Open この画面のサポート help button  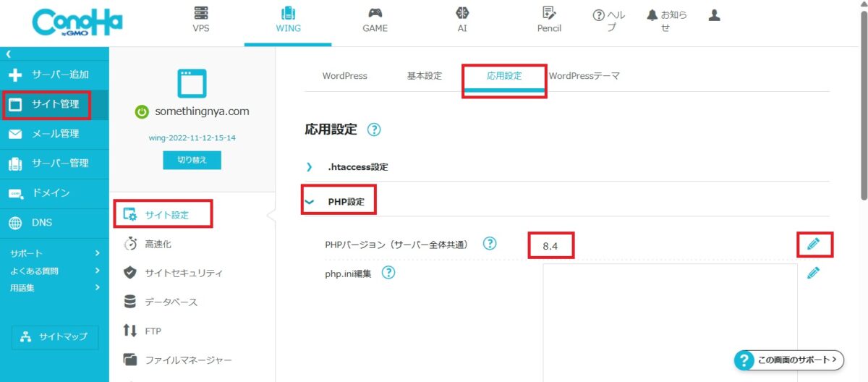788,359
